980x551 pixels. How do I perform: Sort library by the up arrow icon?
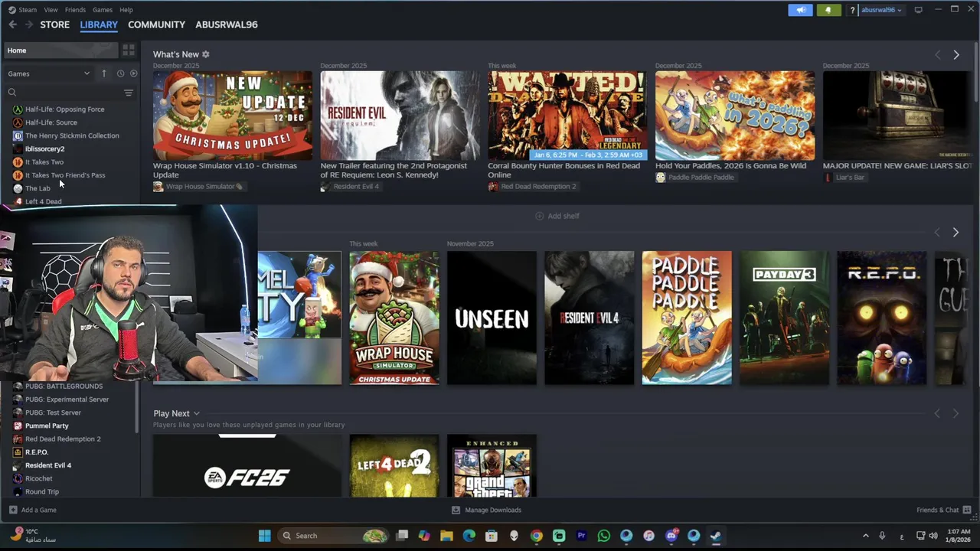[104, 73]
